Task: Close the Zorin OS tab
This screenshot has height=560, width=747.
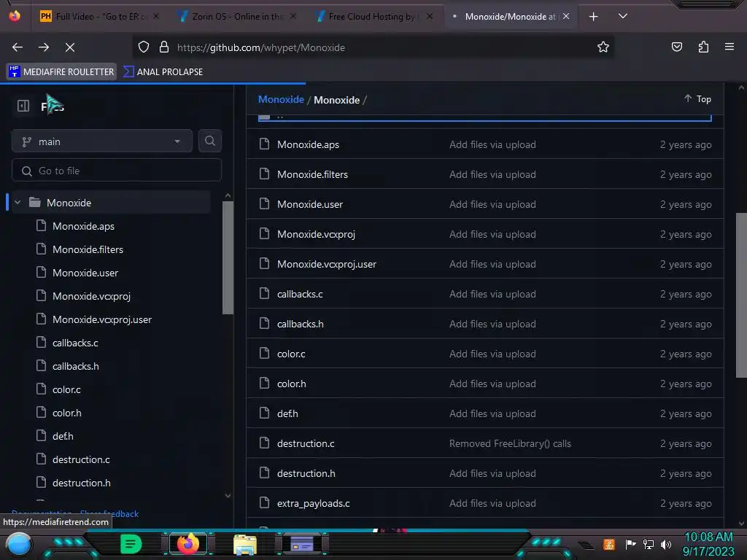Action: (x=293, y=16)
